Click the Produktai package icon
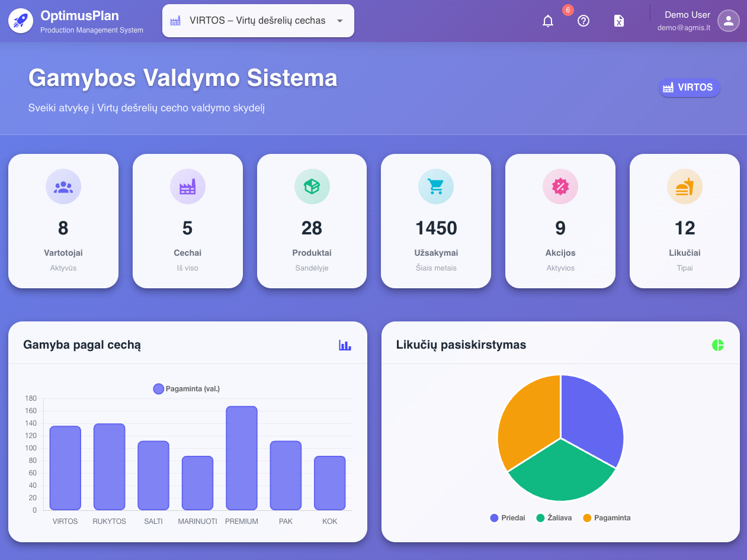The height and width of the screenshot is (560, 747). click(x=312, y=186)
